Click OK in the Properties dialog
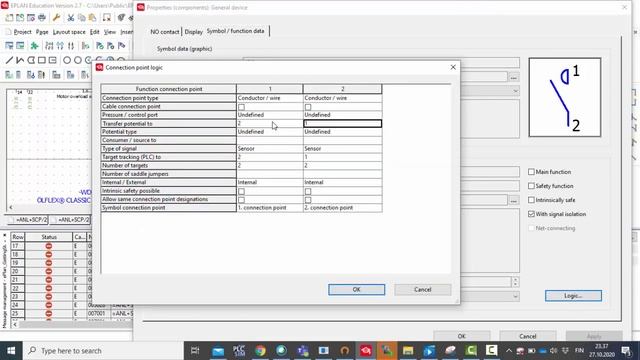640x360 pixels. point(461,336)
